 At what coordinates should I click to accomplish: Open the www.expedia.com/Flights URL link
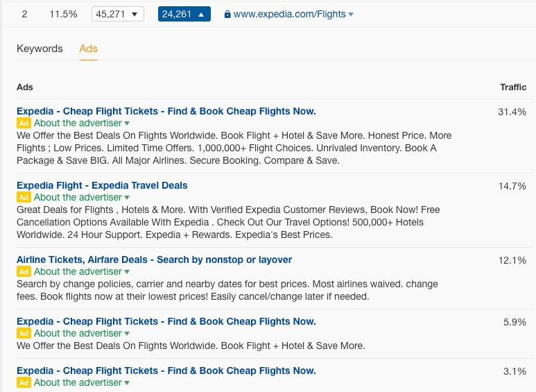coord(289,14)
